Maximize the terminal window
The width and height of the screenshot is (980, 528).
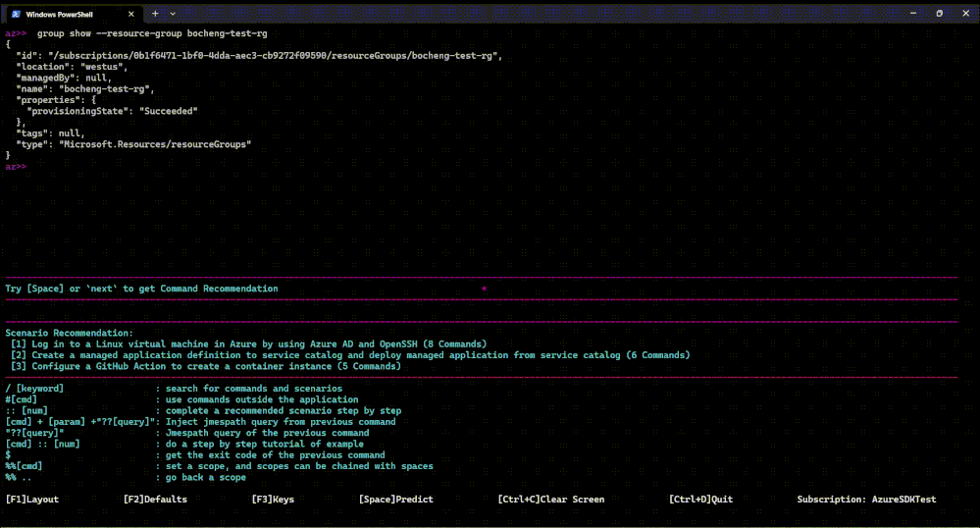click(940, 13)
